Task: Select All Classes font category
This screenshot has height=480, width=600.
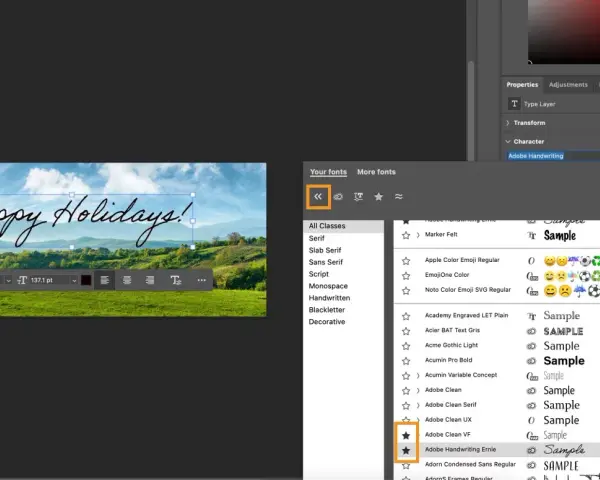Action: [x=344, y=226]
